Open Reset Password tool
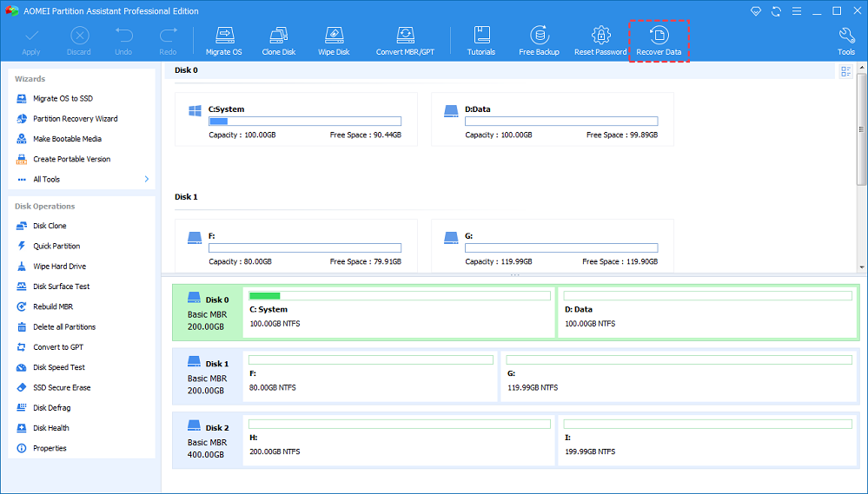This screenshot has width=868, height=494. (x=600, y=41)
